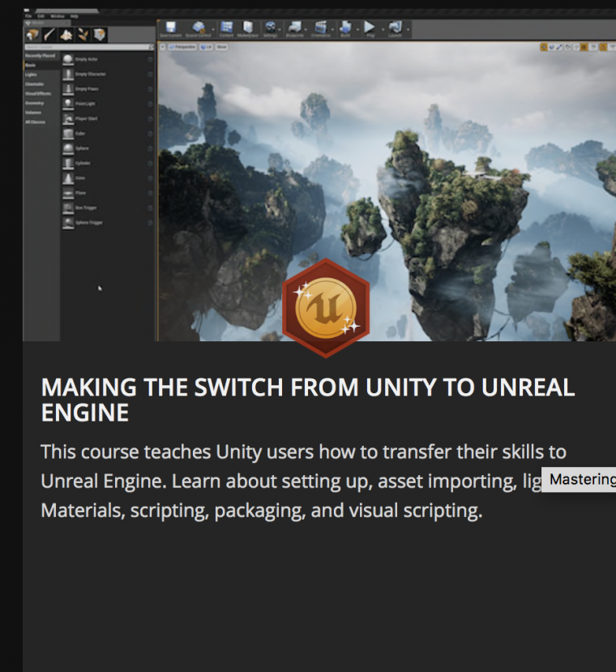This screenshot has height=672, width=616.
Task: Select the Geometry Editing mode icon
Action: (x=100, y=35)
